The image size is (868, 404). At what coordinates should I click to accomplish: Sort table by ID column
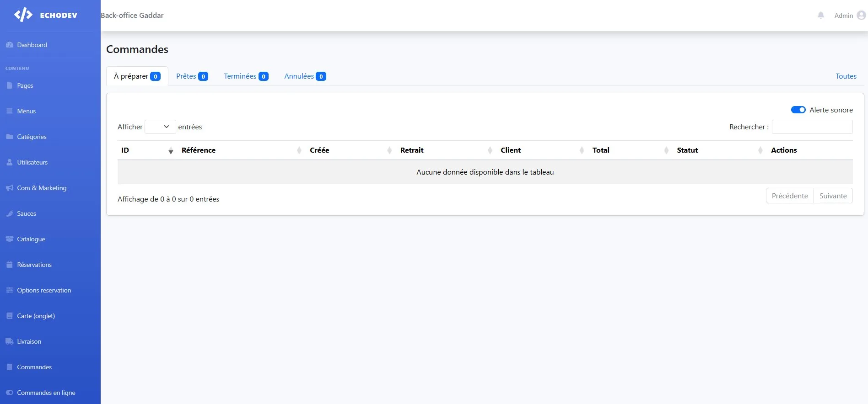pyautogui.click(x=147, y=150)
